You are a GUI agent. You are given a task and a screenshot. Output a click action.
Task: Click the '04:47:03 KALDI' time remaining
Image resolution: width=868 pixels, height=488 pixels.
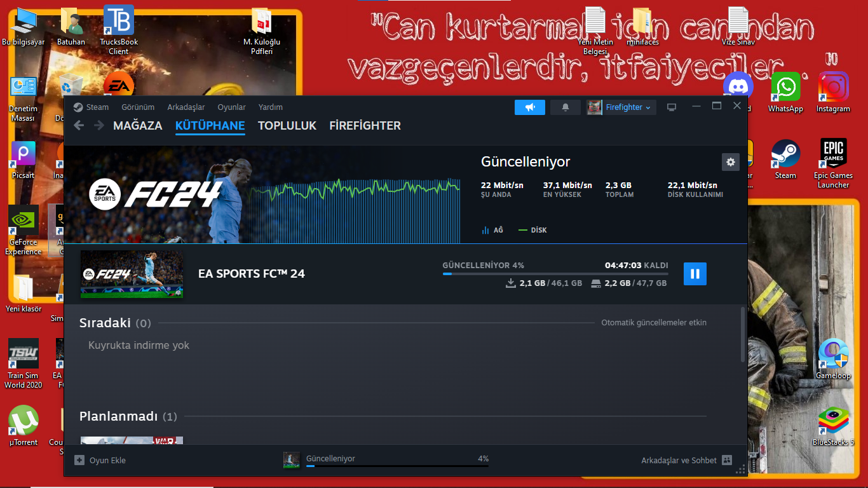[x=636, y=265]
